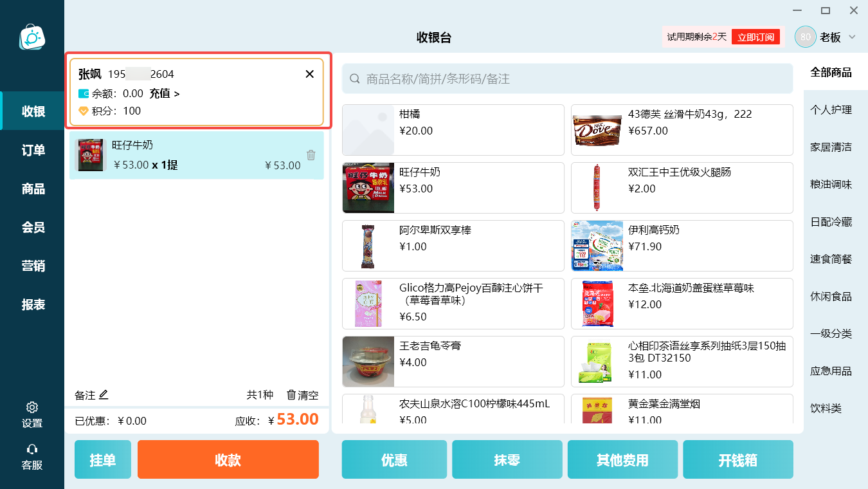
Task: Click the 挂单 hold-order button
Action: (x=103, y=459)
